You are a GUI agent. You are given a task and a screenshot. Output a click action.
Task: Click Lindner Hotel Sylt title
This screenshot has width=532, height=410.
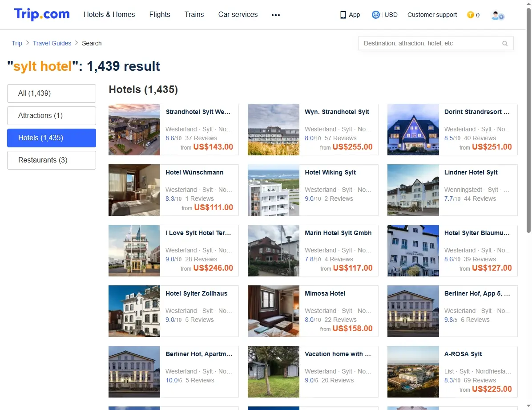(x=471, y=173)
